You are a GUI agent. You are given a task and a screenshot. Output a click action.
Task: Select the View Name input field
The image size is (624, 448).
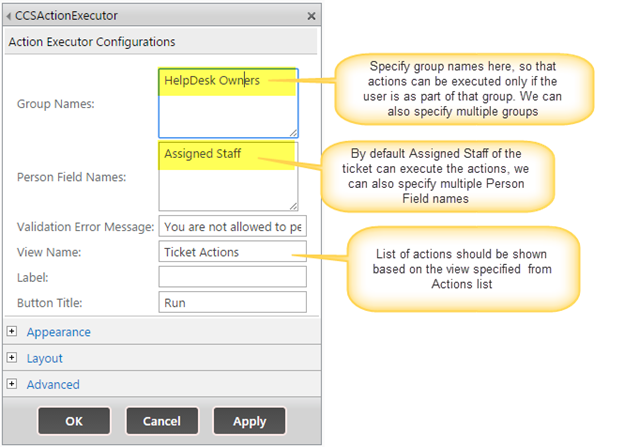(x=232, y=252)
